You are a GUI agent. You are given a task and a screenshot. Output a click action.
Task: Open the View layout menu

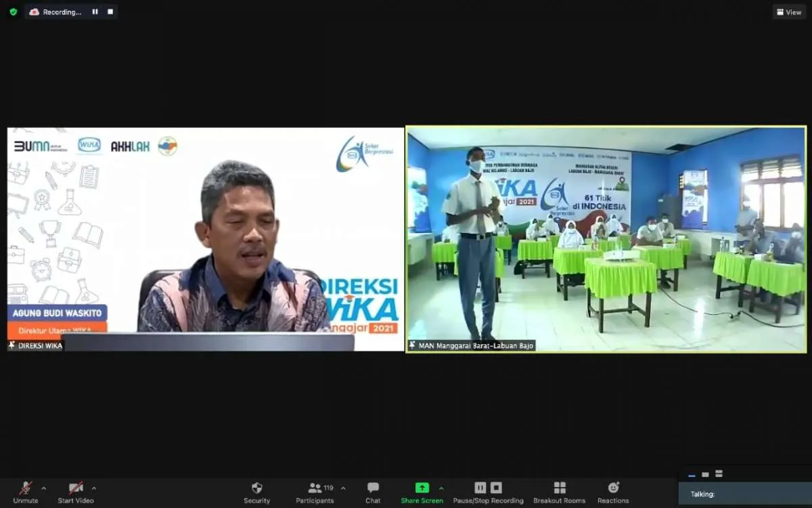click(x=789, y=12)
